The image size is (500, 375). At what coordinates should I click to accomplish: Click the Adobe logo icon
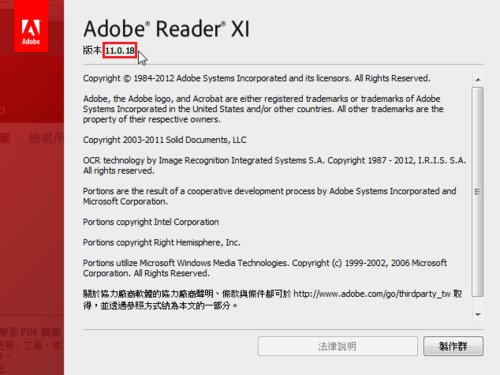pos(31,26)
